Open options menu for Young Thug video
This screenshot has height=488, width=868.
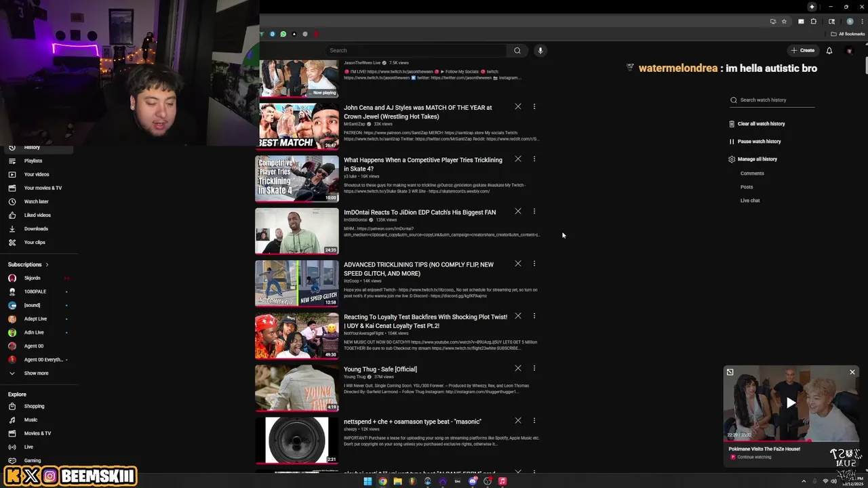534,368
